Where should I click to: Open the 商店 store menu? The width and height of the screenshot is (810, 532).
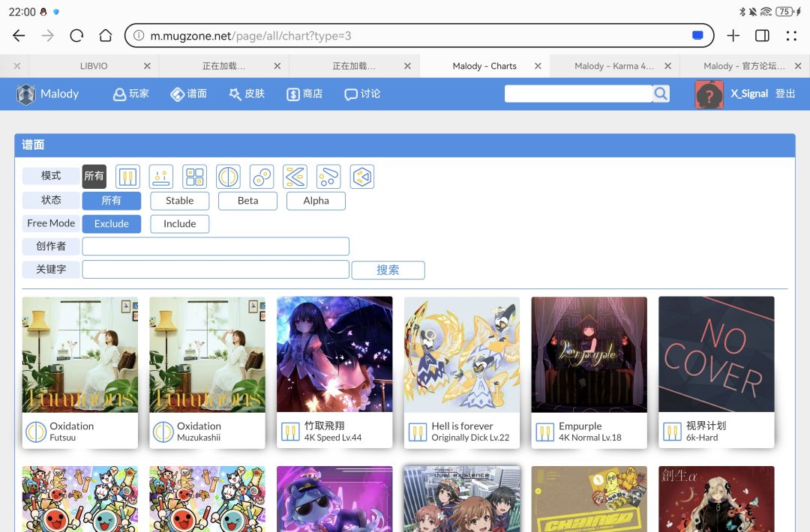304,94
